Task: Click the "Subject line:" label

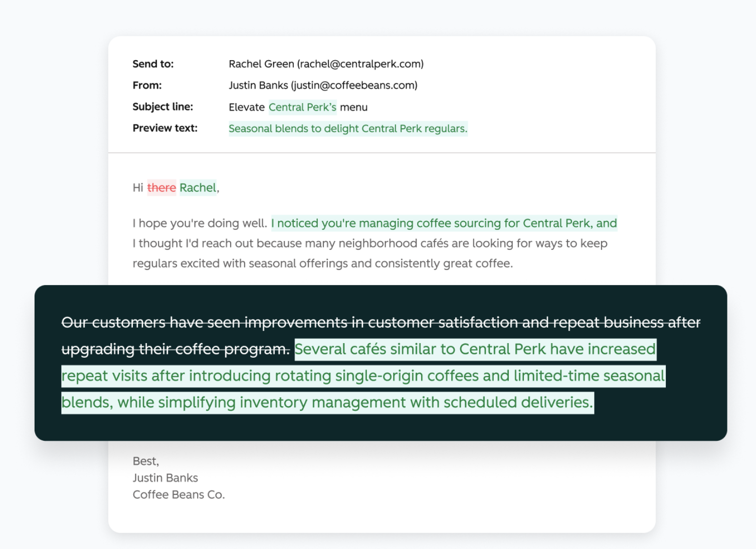Action: click(x=162, y=107)
